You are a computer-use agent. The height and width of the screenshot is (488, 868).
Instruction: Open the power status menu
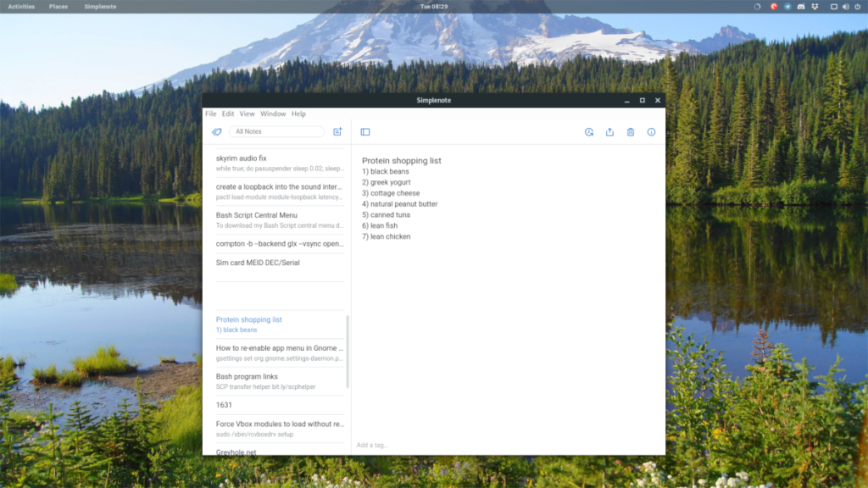coord(857,6)
